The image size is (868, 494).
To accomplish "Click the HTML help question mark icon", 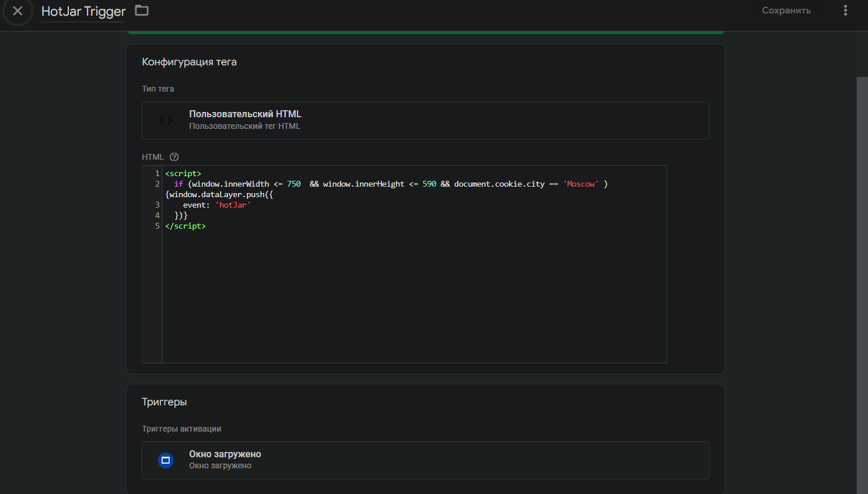I will tap(174, 157).
